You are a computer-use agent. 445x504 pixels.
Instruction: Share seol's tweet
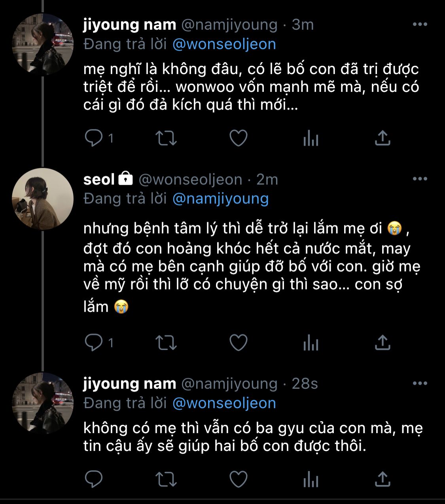[x=382, y=342]
